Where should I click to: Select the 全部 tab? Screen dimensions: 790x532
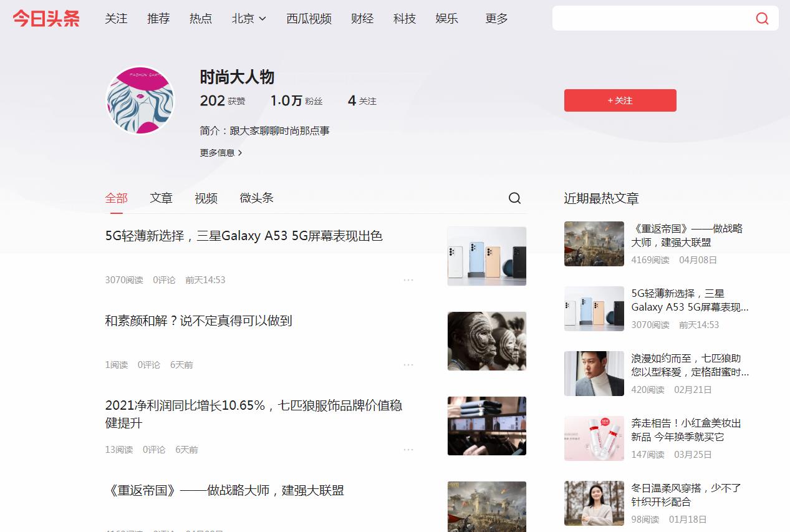116,198
